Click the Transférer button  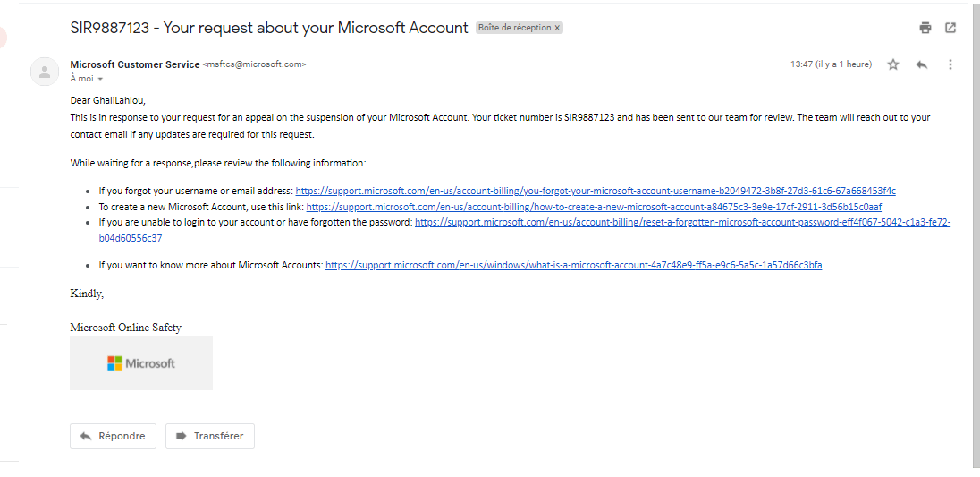(210, 436)
